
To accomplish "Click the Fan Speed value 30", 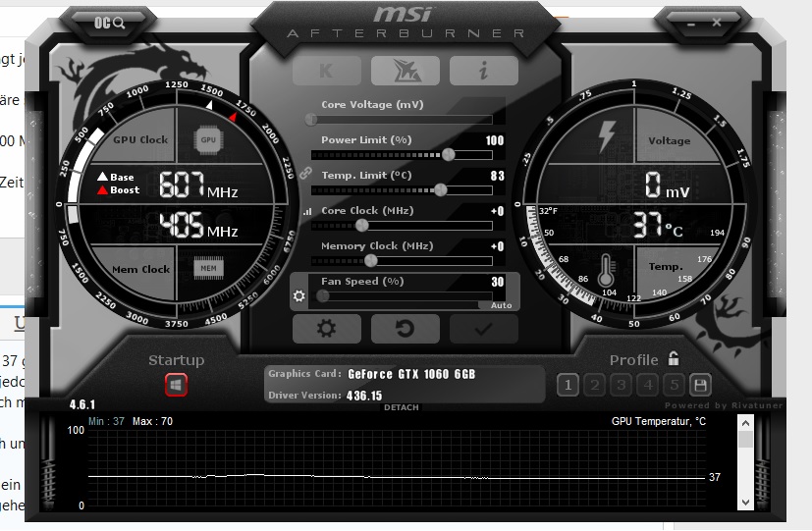I will coord(497,282).
